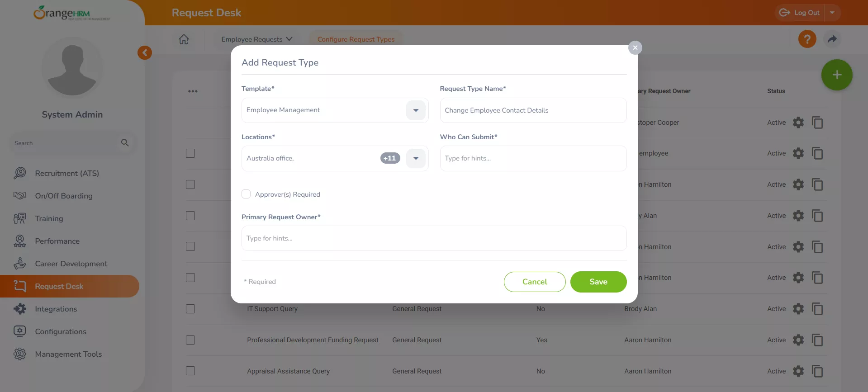The width and height of the screenshot is (868, 392).
Task: Switch to Configure Request Types tab
Action: 356,39
